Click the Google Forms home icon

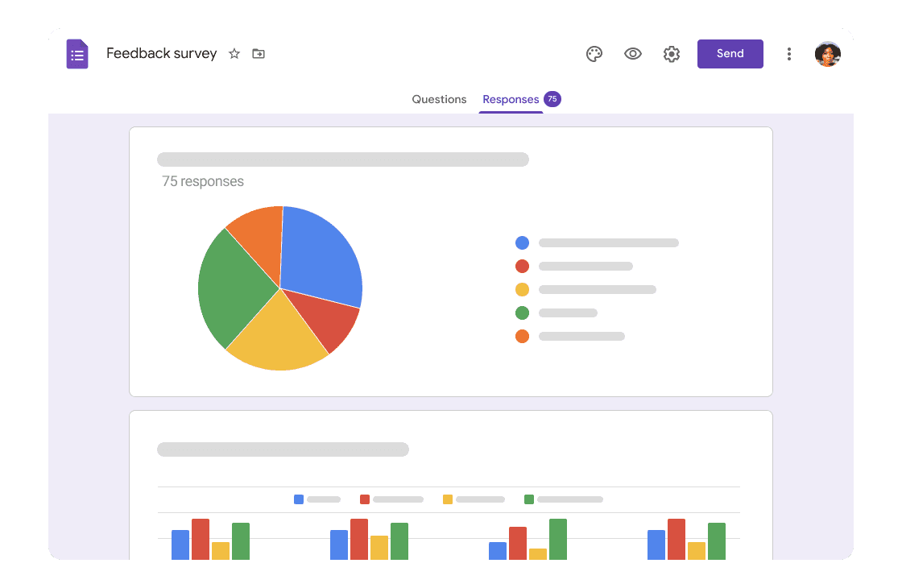pos(77,54)
